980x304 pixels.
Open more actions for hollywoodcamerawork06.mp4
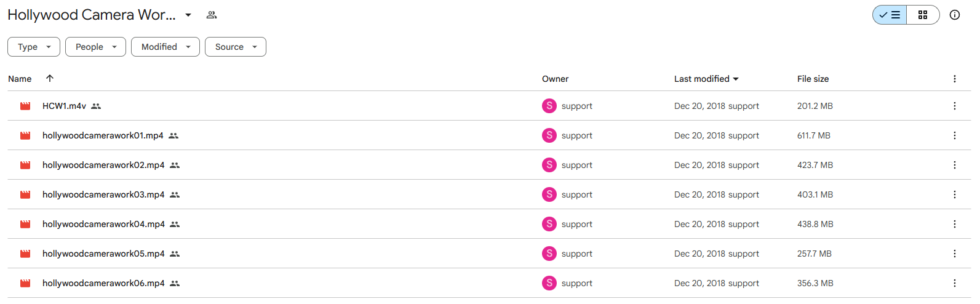tap(955, 283)
